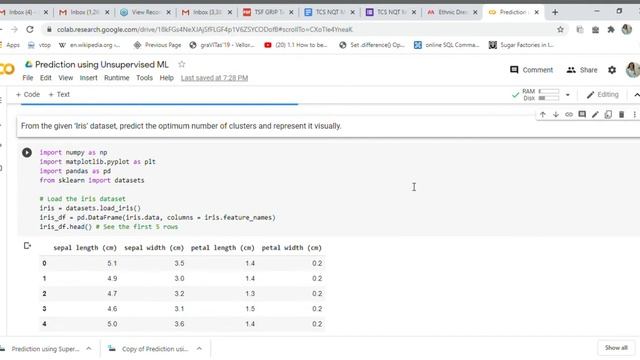Viewport: 640px width, 360px height.
Task: Collapse the header with caret icon
Action: point(636,95)
